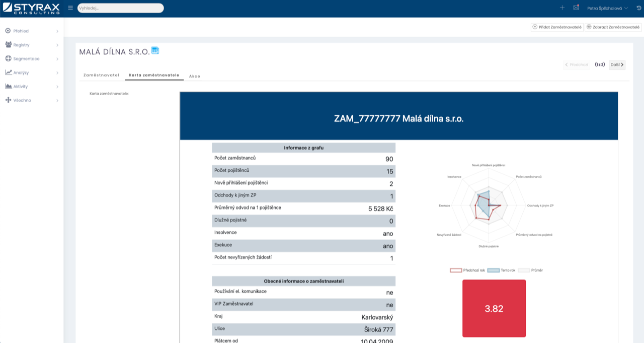Click the Počet pojištěnců value 15
The width and height of the screenshot is (644, 343).
(389, 172)
